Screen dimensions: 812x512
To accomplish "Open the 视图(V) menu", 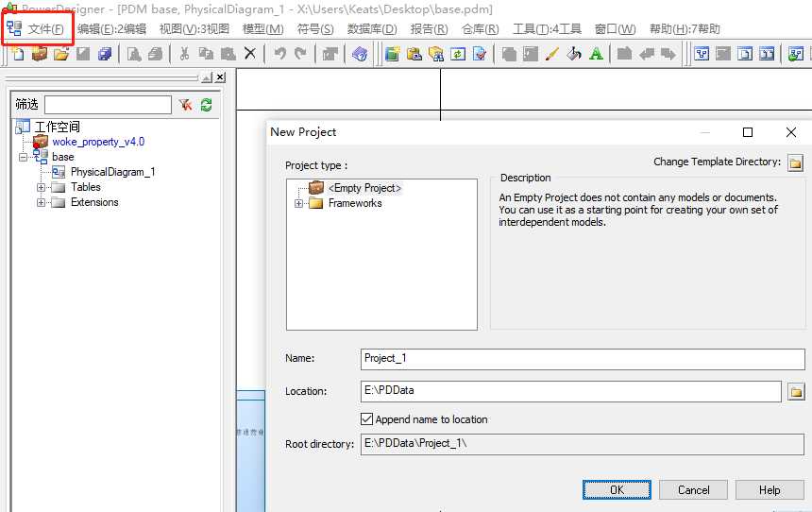I will pyautogui.click(x=195, y=29).
